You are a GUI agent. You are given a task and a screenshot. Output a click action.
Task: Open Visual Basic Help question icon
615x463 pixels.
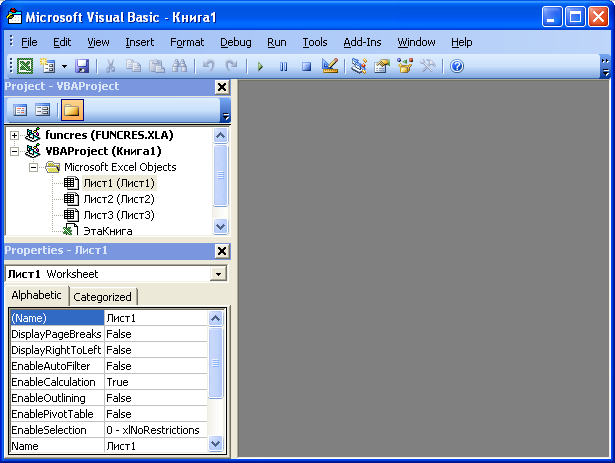point(457,66)
